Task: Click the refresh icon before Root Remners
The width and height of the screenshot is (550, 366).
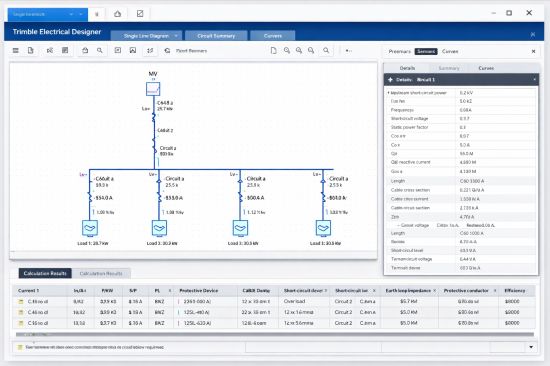Action: (167, 51)
